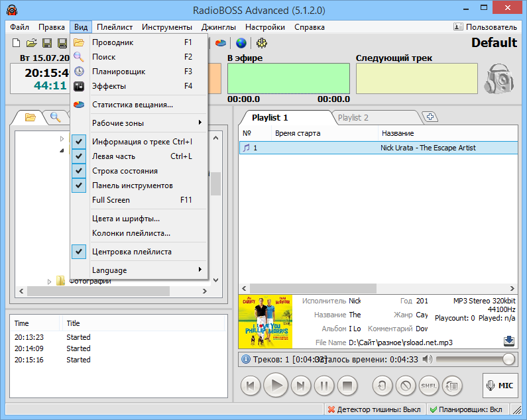This screenshot has height=420, width=527.
Task: Click the next track button
Action: [x=301, y=386]
